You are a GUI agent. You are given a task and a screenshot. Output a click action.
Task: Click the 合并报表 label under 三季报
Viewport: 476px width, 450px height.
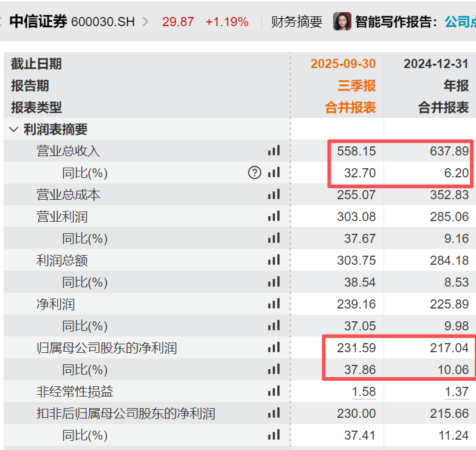pyautogui.click(x=350, y=107)
